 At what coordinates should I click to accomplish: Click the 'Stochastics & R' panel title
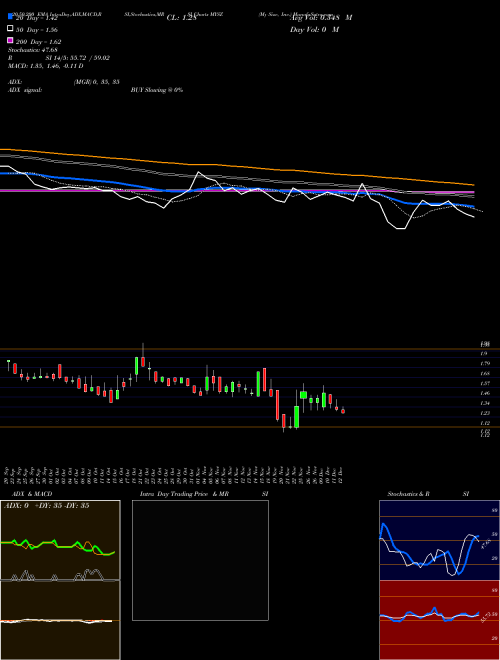tap(408, 494)
